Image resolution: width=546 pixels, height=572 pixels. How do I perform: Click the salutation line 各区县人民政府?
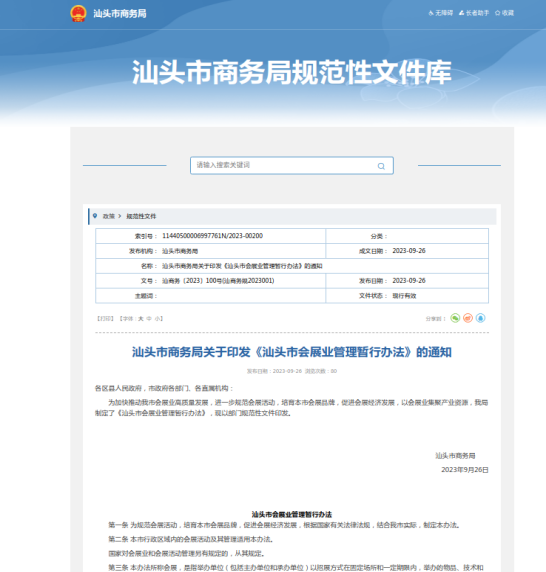click(x=164, y=388)
